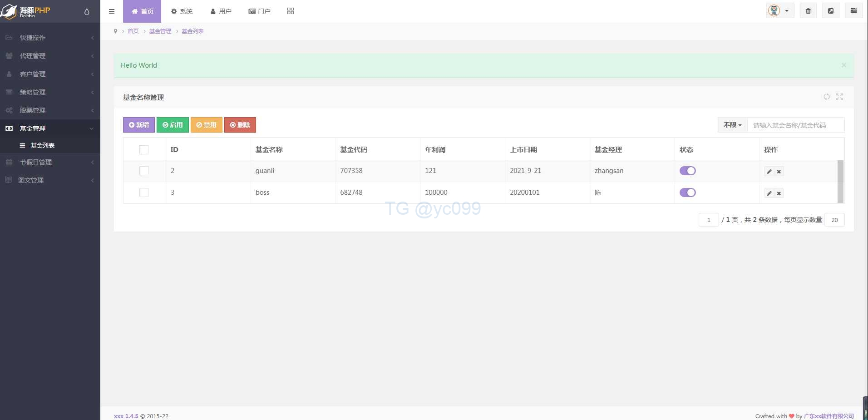Screen dimensions: 868x420
Task: Expand panel to fullscreen with expand icon
Action: tap(839, 97)
